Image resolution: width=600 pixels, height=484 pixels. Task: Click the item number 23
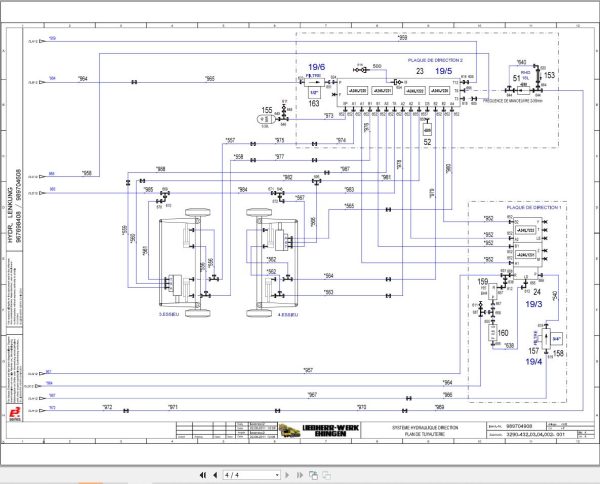tap(420, 71)
